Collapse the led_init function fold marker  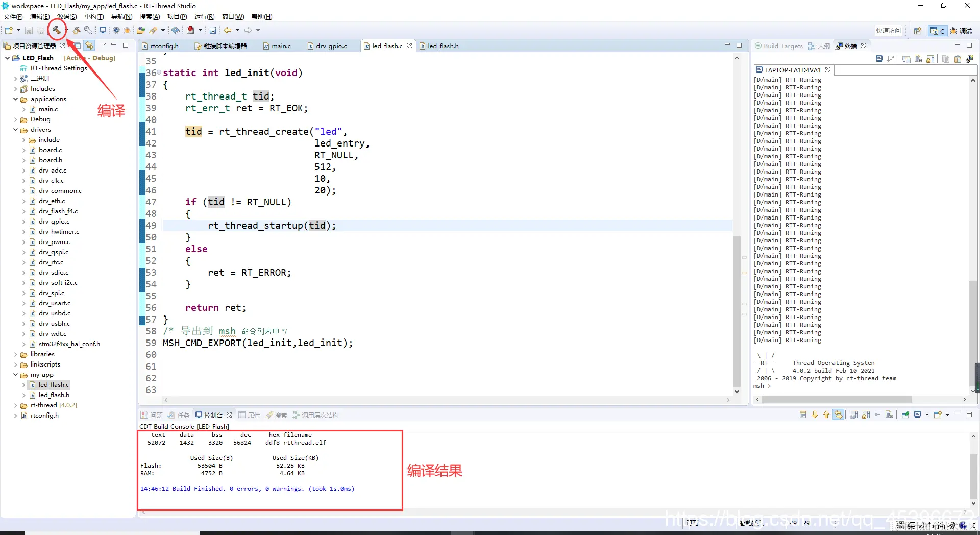click(x=159, y=72)
